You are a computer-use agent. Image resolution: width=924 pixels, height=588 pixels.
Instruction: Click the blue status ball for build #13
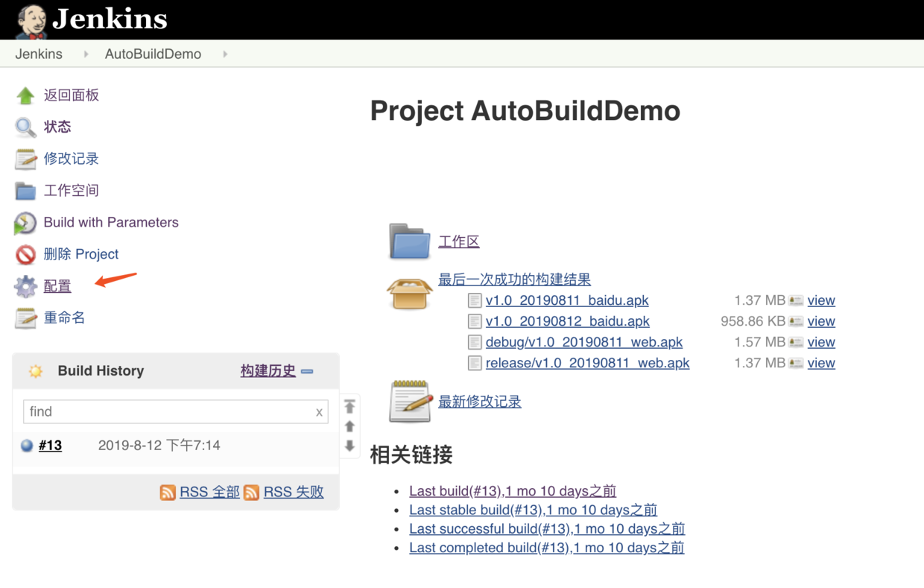(x=27, y=446)
